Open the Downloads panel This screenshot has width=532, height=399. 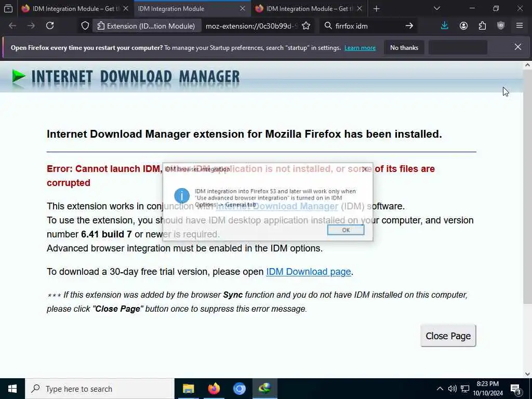pos(445,26)
